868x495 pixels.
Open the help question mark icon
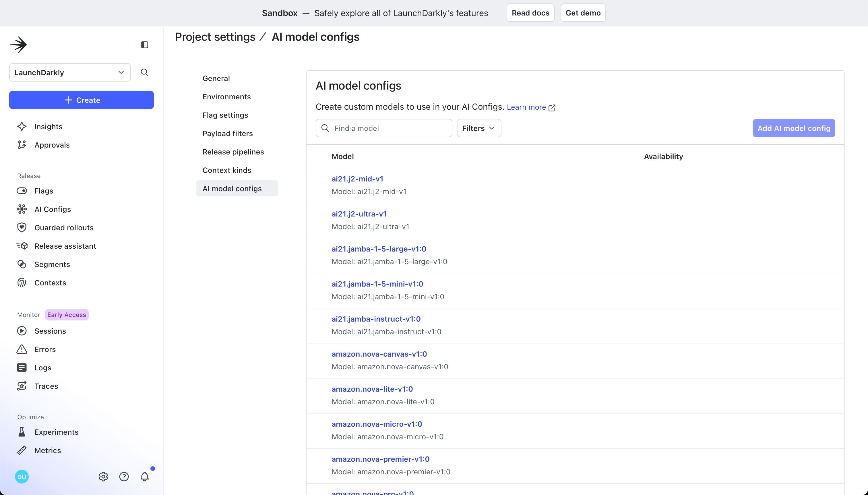point(124,477)
